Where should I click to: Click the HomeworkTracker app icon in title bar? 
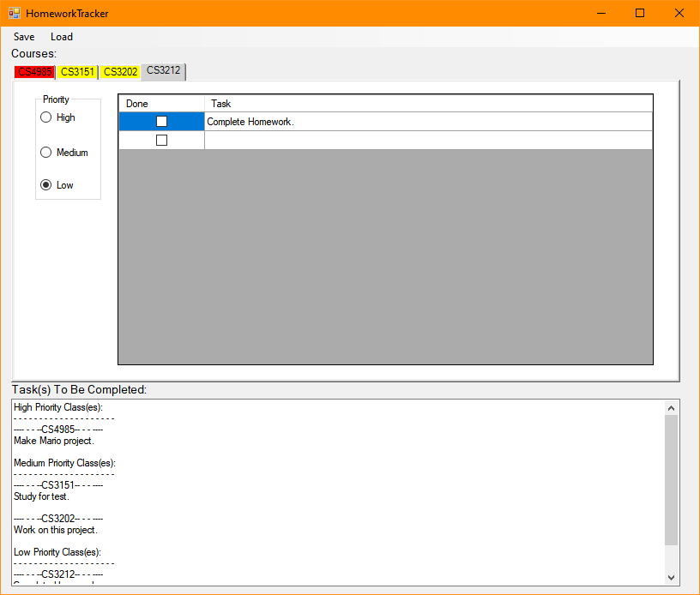15,14
